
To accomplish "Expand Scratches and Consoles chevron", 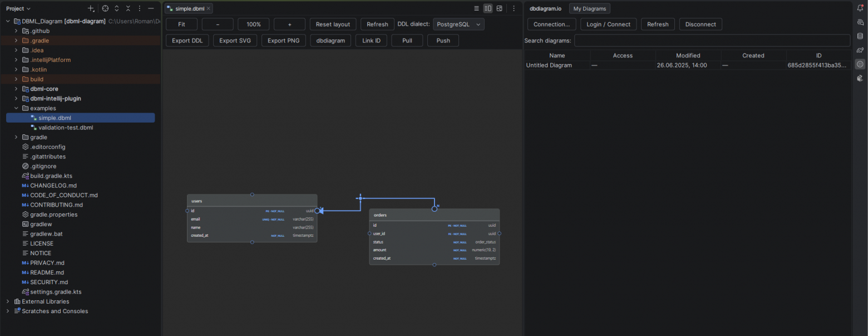I will (8, 311).
